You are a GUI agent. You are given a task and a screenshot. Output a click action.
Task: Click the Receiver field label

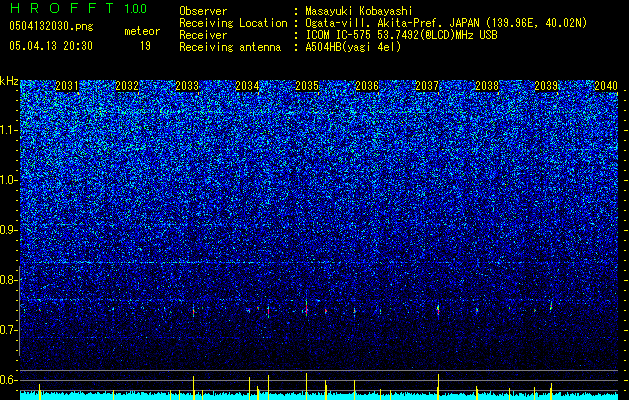(x=203, y=35)
